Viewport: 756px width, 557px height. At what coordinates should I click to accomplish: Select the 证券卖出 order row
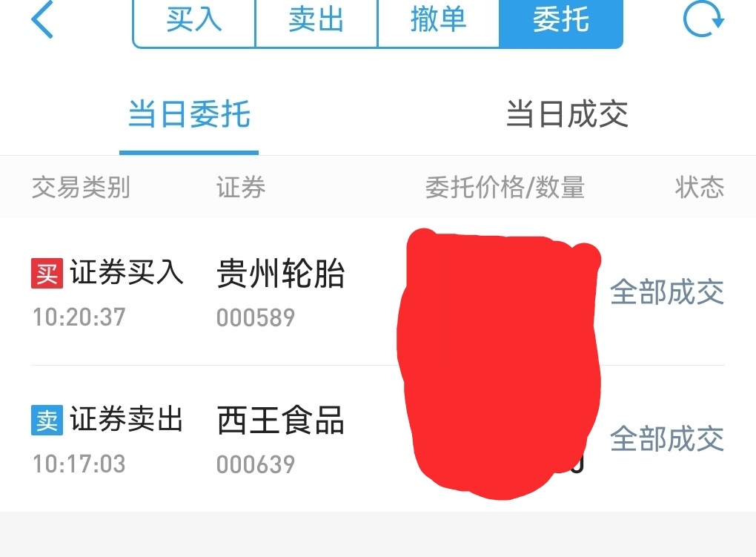[378, 439]
